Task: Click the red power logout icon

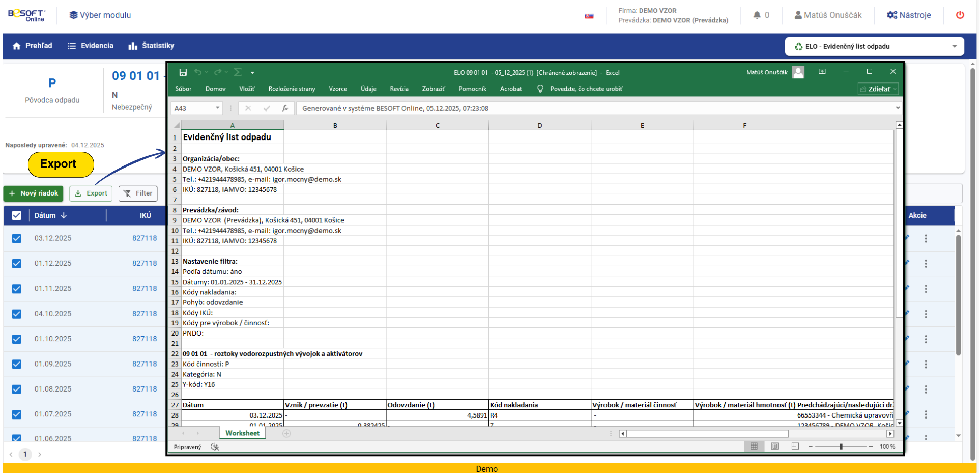Action: pos(960,15)
